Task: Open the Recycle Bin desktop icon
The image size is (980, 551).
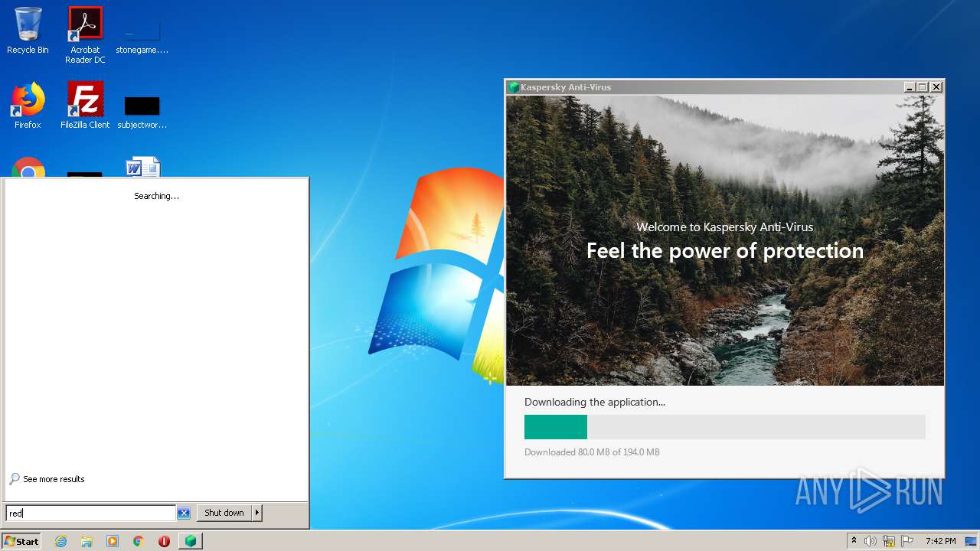Action: (28, 31)
